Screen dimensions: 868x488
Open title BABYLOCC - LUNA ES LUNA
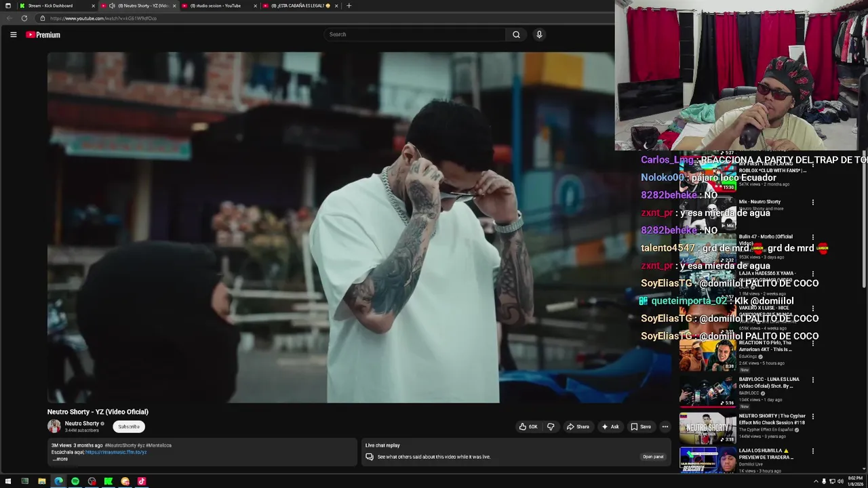click(x=769, y=382)
